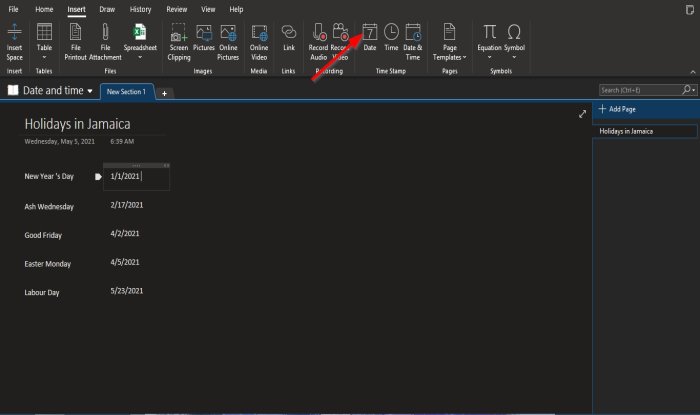Screen dimensions: 700x415
Task: Open the History tab
Action: pos(141,9)
